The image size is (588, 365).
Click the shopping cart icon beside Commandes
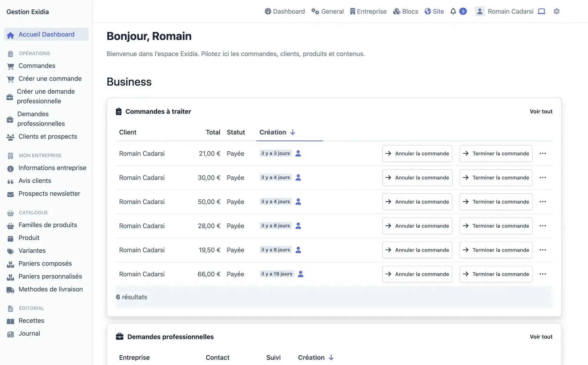[10, 66]
